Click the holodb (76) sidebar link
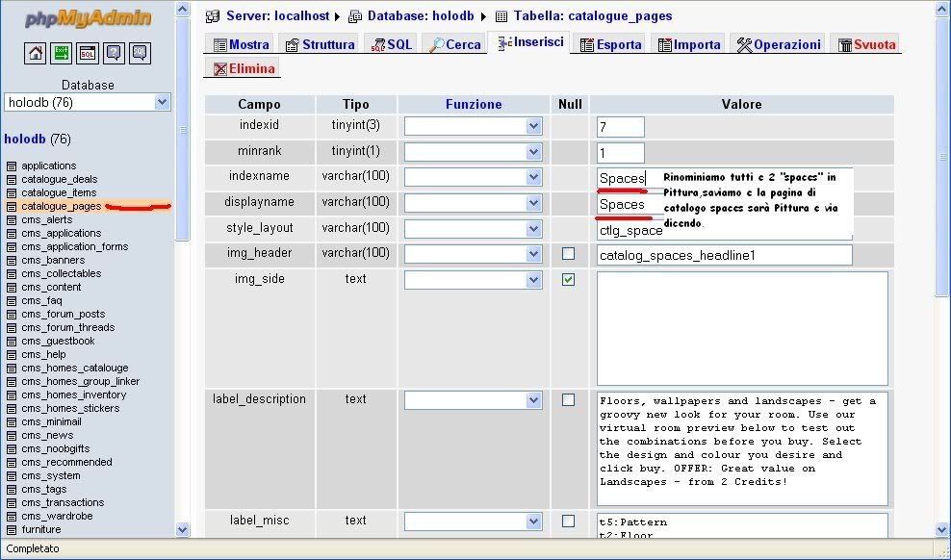951x560 pixels. (x=38, y=140)
